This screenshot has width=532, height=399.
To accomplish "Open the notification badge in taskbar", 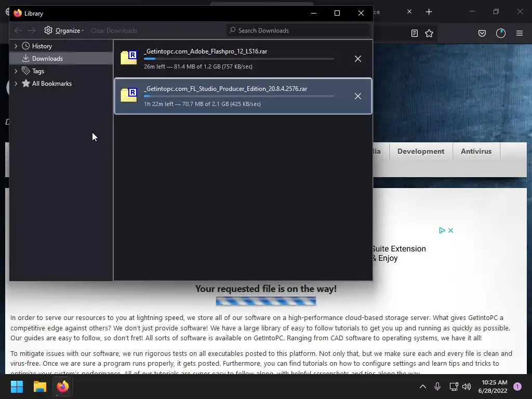I will [x=517, y=386].
